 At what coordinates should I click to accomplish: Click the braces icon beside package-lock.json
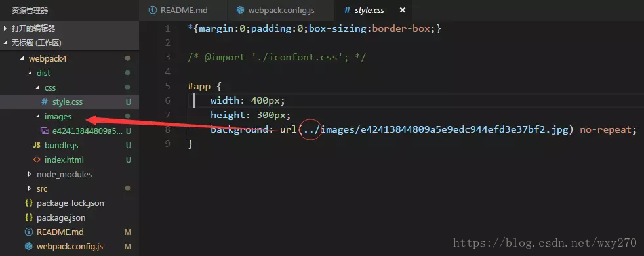coord(29,203)
